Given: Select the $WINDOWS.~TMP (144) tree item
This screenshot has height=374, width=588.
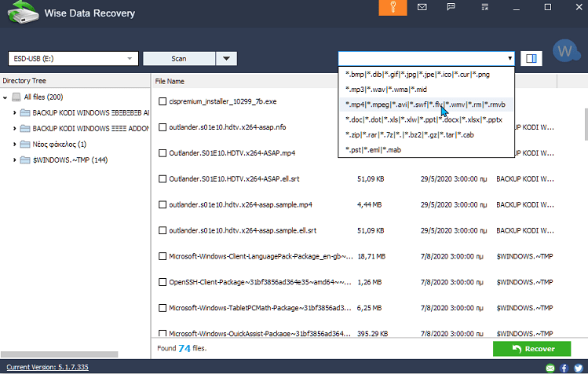Looking at the screenshot, I should 70,160.
